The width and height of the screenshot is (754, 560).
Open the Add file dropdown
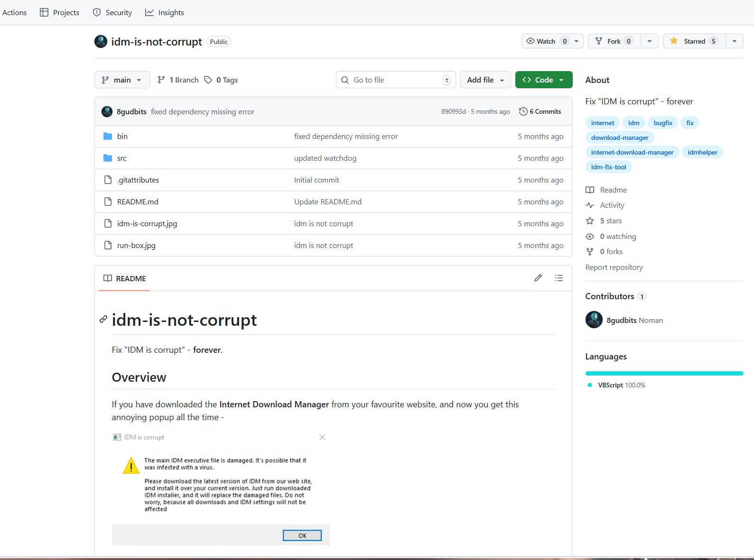[485, 80]
